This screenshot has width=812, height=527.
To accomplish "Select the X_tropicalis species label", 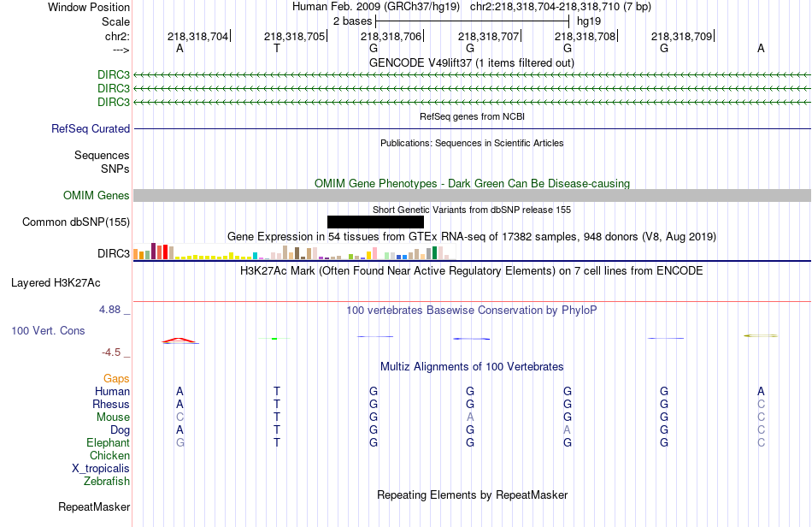I will click(101, 469).
